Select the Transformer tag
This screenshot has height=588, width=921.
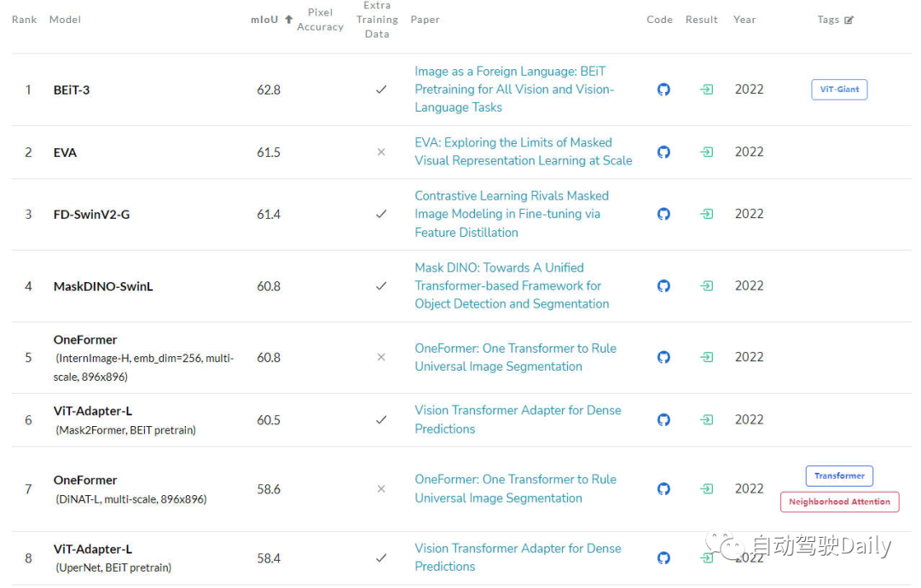click(x=839, y=476)
